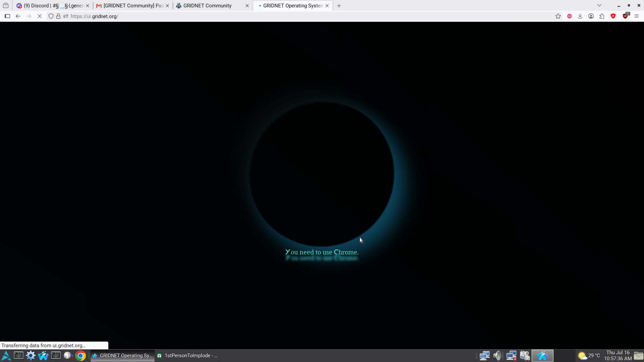Switch to the Discord tab
This screenshot has width=644, height=362.
click(53, 6)
